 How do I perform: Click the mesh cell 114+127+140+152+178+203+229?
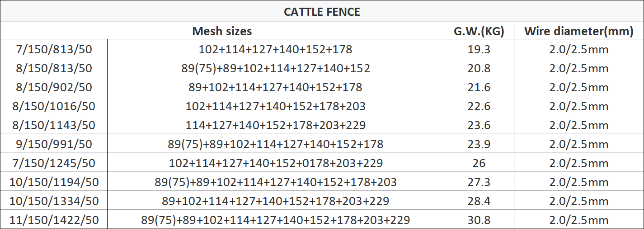coord(276,125)
